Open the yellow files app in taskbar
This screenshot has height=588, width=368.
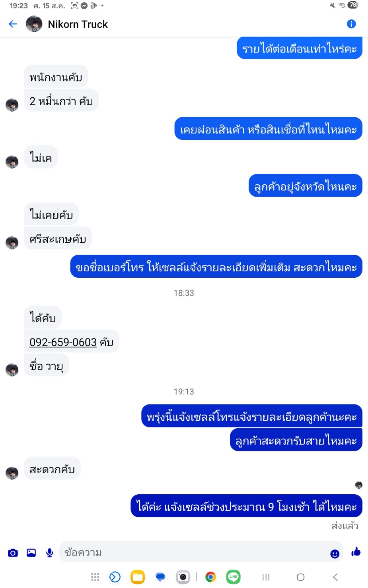click(x=138, y=577)
